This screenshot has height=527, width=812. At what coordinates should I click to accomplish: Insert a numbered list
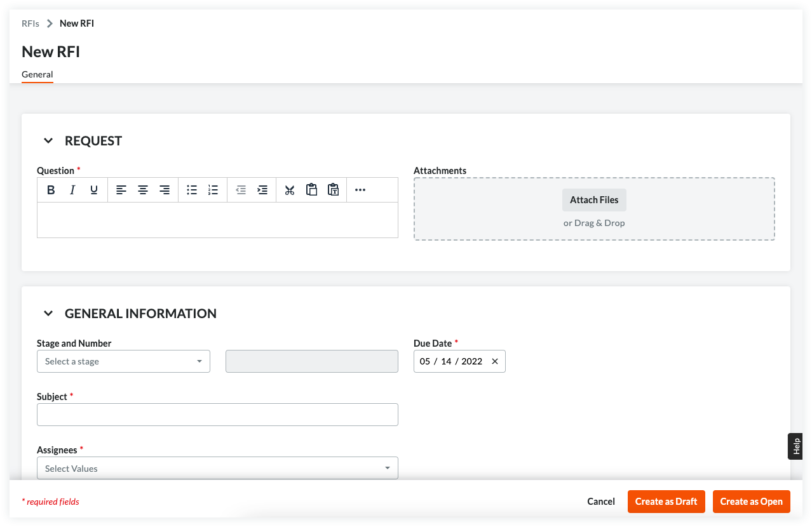pos(213,190)
